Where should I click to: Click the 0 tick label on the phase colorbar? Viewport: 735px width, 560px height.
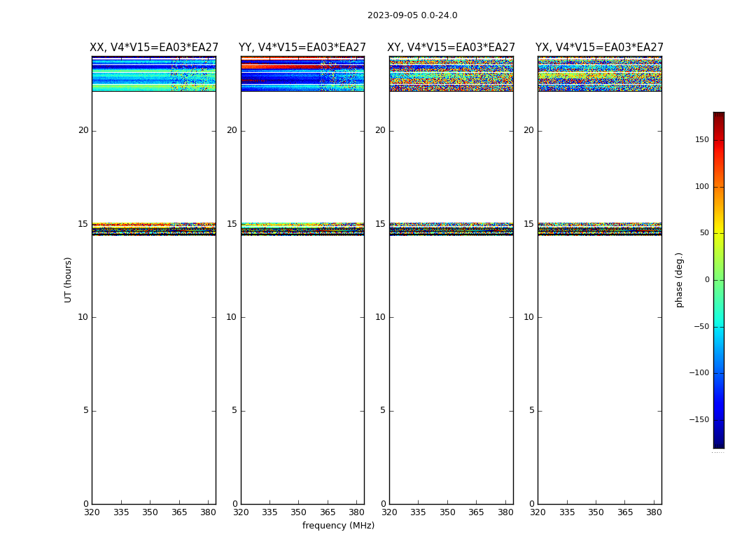click(x=707, y=280)
